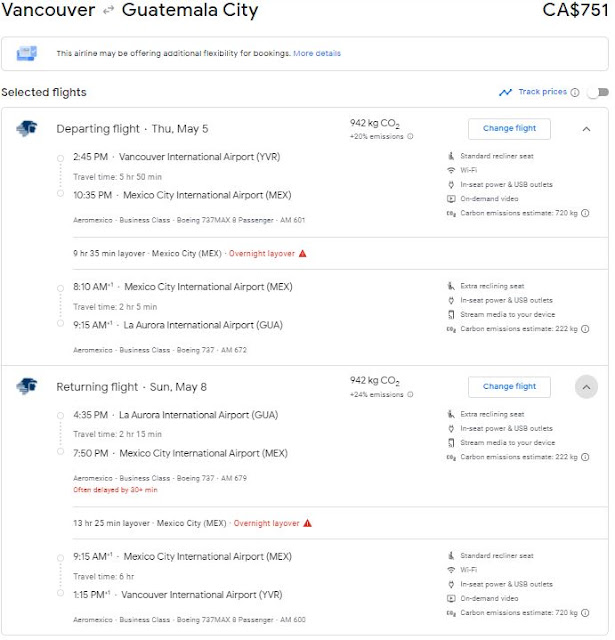The image size is (615, 640).
Task: Toggle the Track prices switch
Action: point(597,92)
